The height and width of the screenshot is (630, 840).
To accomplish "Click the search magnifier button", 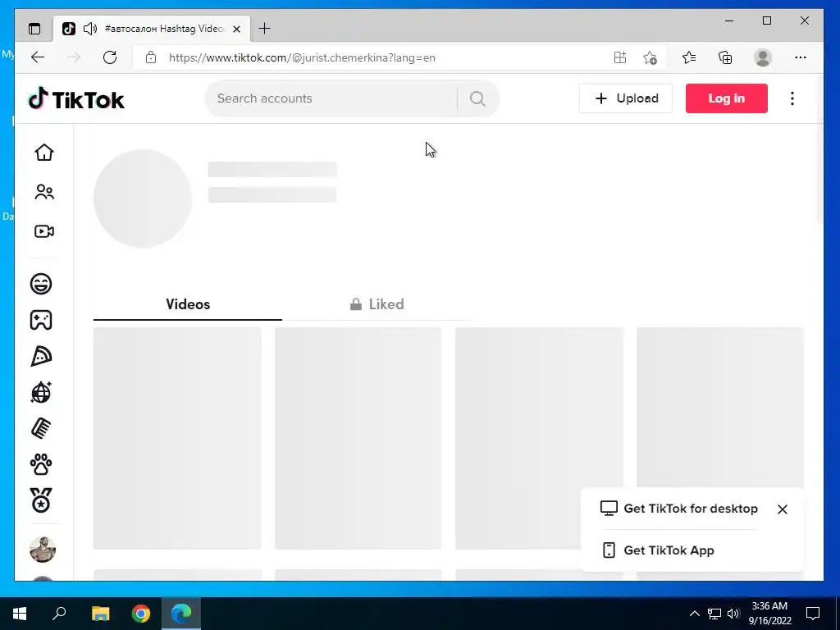I will click(477, 98).
